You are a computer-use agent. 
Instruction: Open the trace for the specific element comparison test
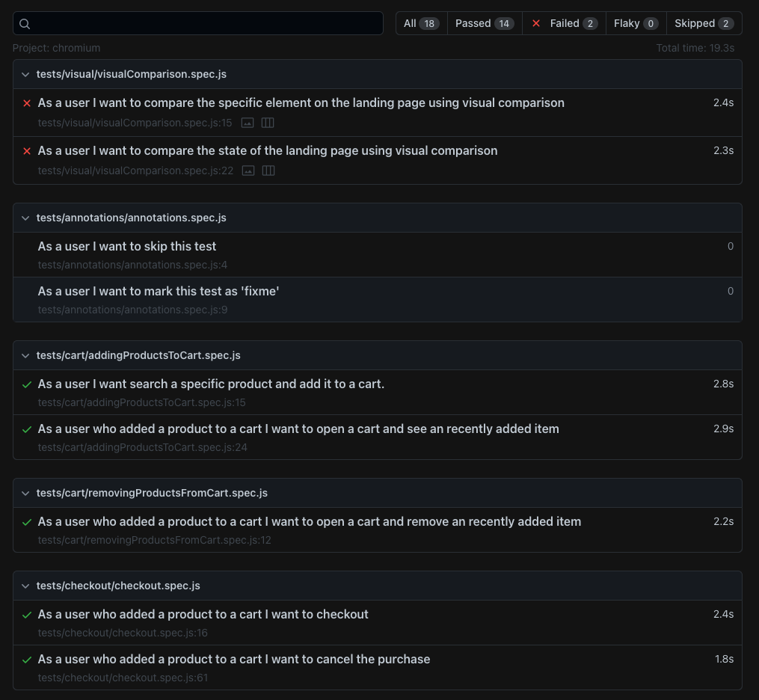point(268,123)
